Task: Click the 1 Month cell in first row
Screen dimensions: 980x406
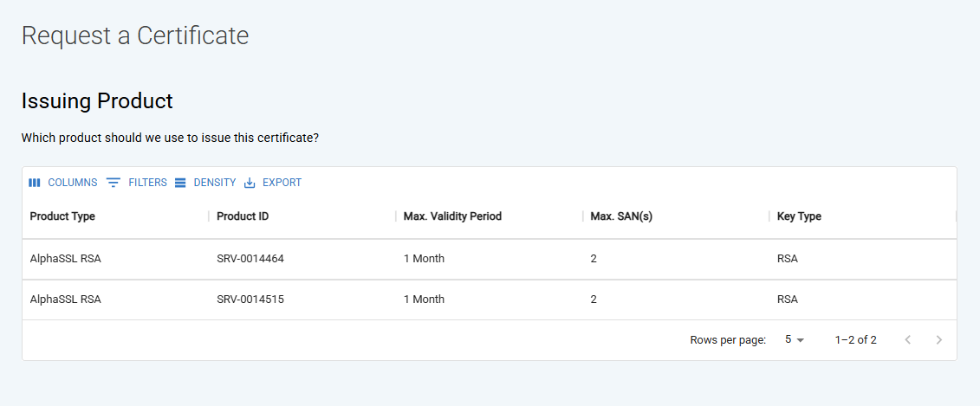Action: point(424,259)
